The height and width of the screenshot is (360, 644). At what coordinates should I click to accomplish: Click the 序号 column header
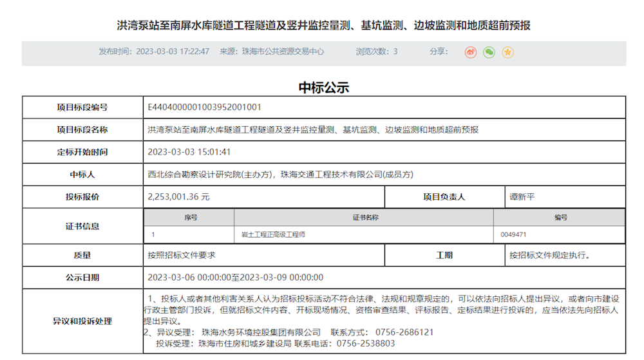190,218
